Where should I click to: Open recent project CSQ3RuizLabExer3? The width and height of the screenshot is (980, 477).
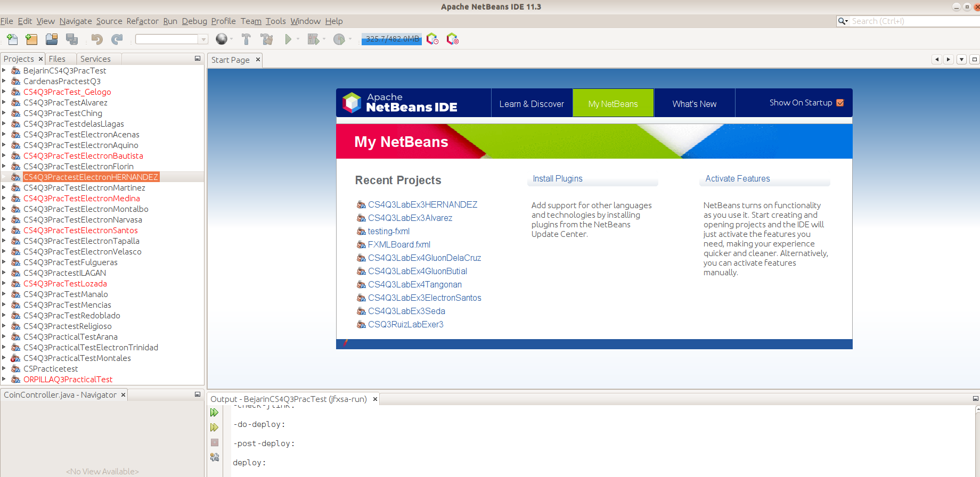405,324
